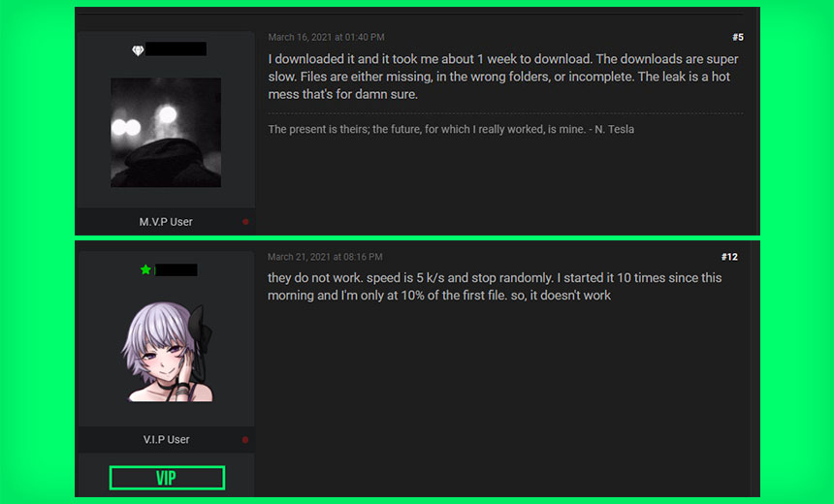
Task: Click the green VIP badge
Action: (x=167, y=478)
